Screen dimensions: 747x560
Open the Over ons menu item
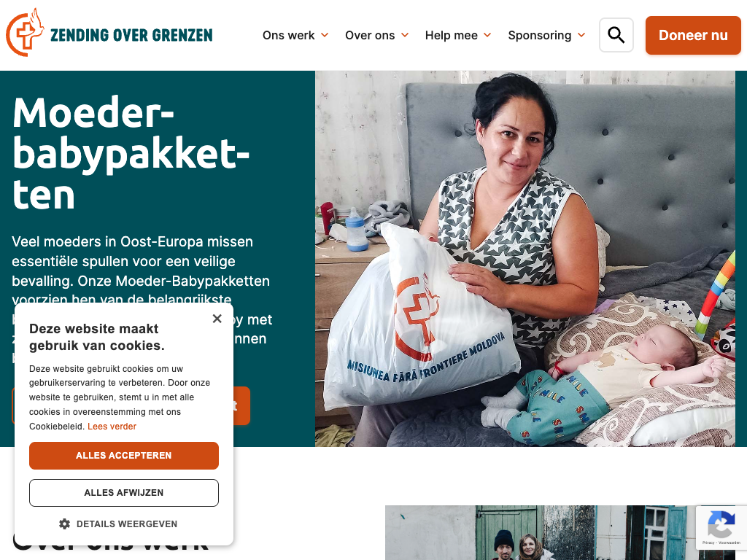point(370,35)
